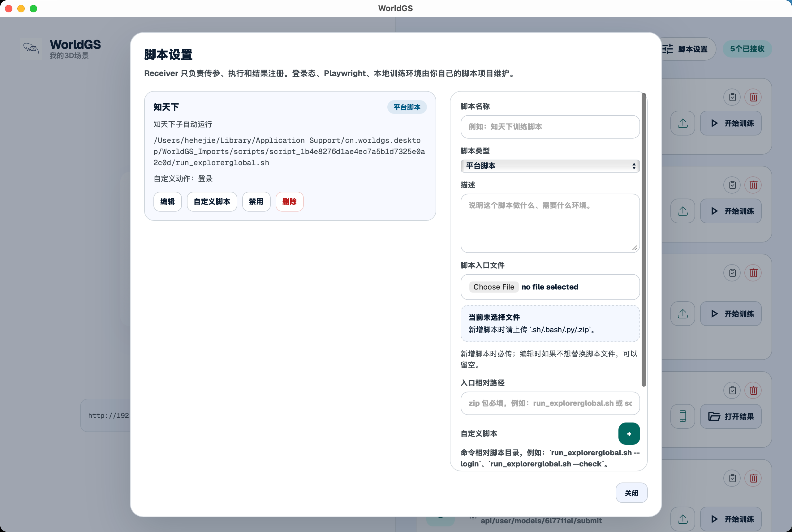Click the form panel's vertical scrollbar

tap(643, 239)
